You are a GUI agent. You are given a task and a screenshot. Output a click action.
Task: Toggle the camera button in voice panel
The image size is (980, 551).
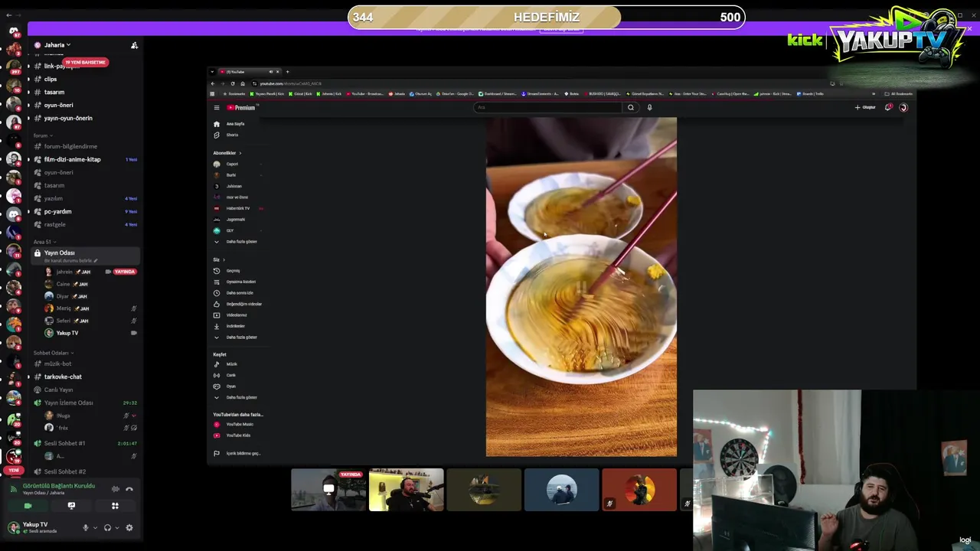[x=28, y=506]
